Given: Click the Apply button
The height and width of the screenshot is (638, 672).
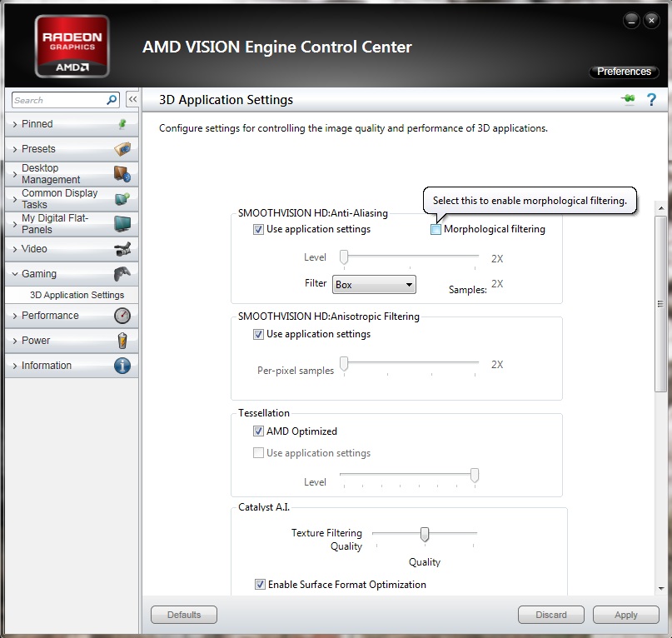Looking at the screenshot, I should 626,615.
